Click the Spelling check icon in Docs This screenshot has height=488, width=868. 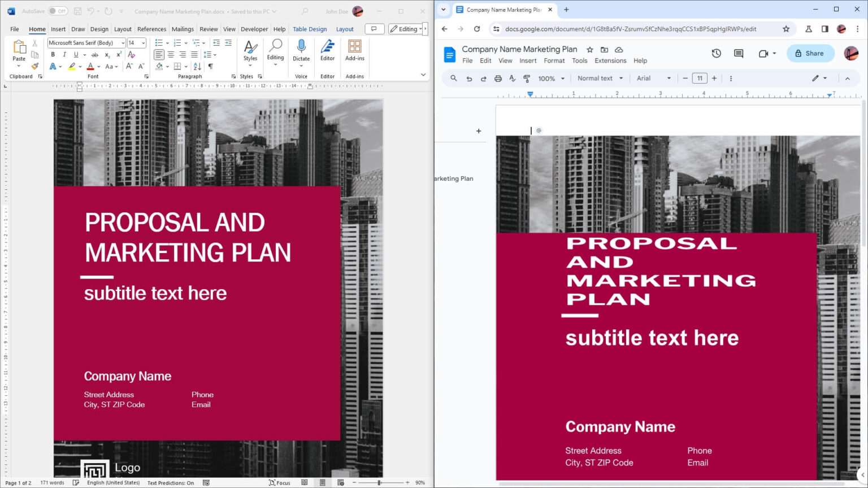tap(512, 79)
